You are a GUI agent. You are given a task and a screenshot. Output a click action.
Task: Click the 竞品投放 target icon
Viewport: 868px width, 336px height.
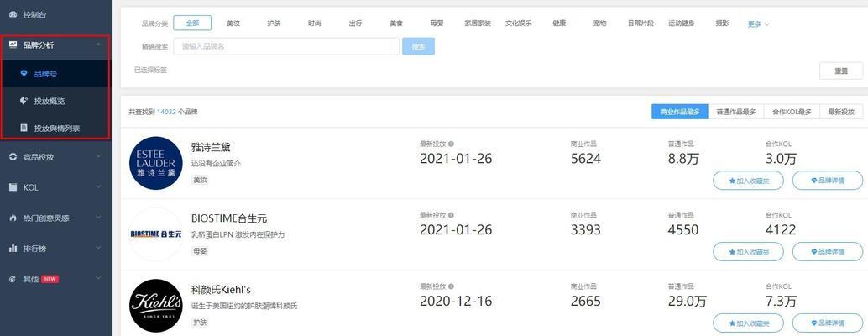click(13, 156)
